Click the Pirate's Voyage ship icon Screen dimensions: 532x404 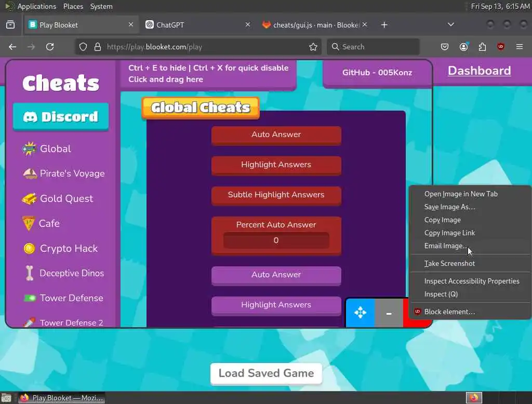click(x=30, y=173)
